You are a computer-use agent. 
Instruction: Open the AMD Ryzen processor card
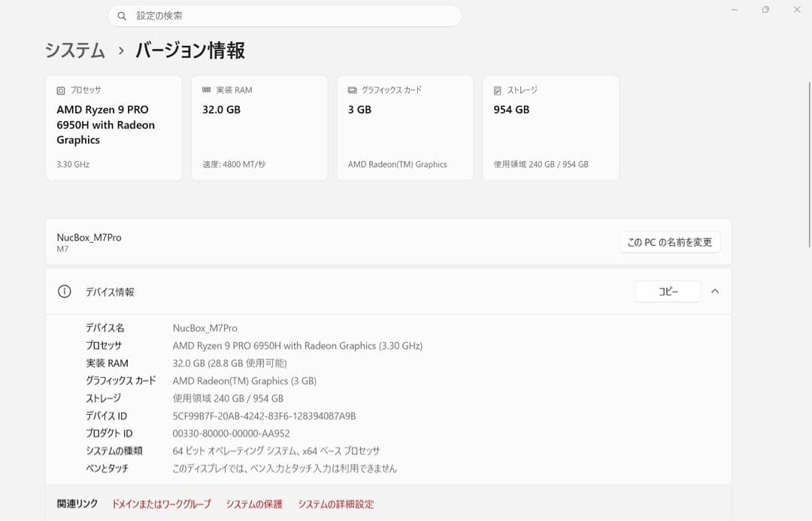pos(114,128)
